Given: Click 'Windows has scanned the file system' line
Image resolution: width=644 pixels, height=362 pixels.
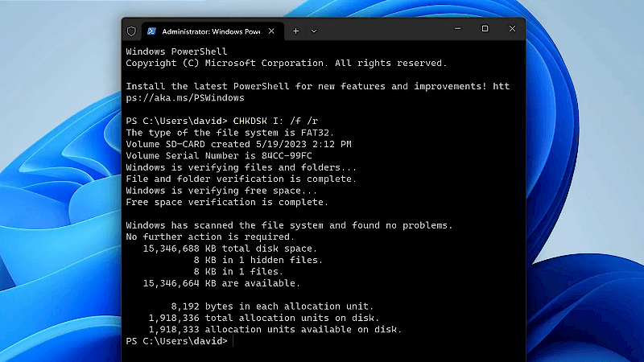Looking at the screenshot, I should (289, 225).
